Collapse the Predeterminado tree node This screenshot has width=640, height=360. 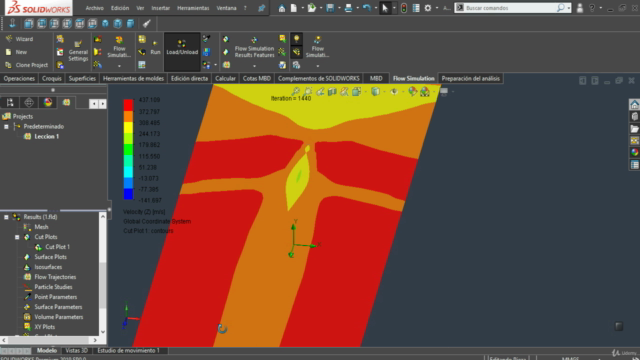[6, 127]
